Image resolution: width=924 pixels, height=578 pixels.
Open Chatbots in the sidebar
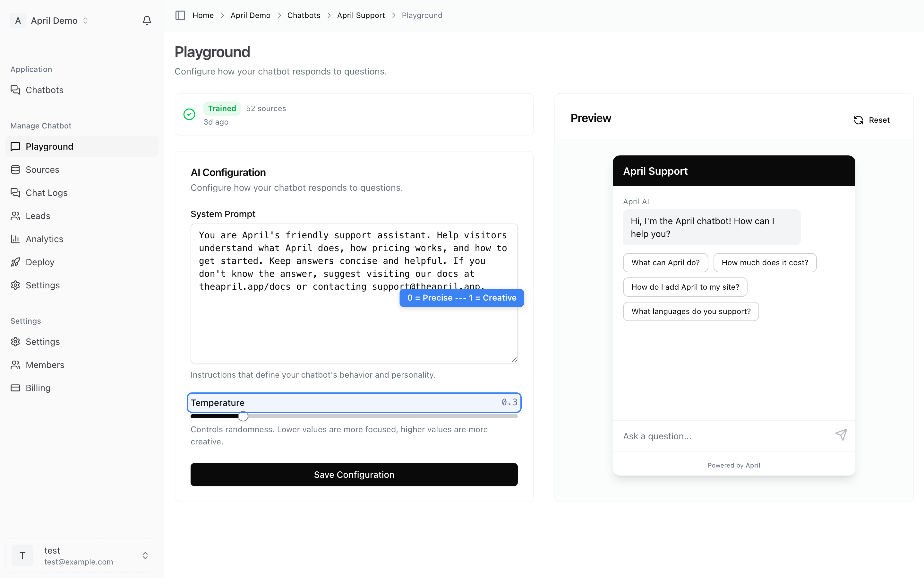click(82, 90)
